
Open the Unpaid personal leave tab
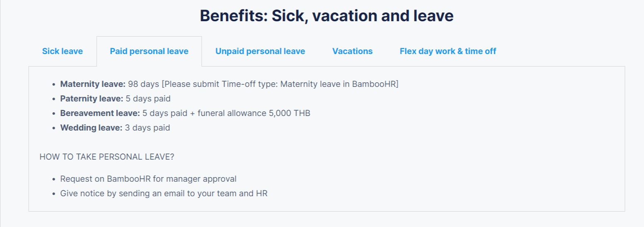click(260, 51)
